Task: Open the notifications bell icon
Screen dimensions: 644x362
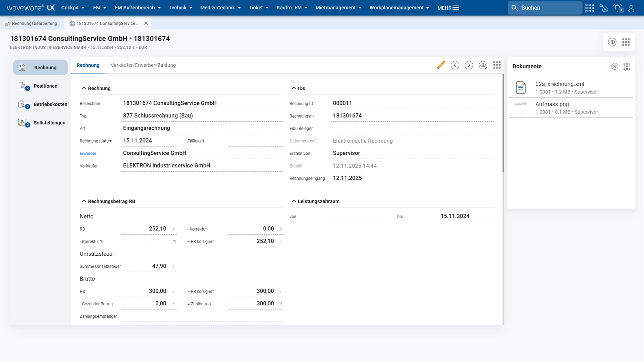Action: coord(618,8)
